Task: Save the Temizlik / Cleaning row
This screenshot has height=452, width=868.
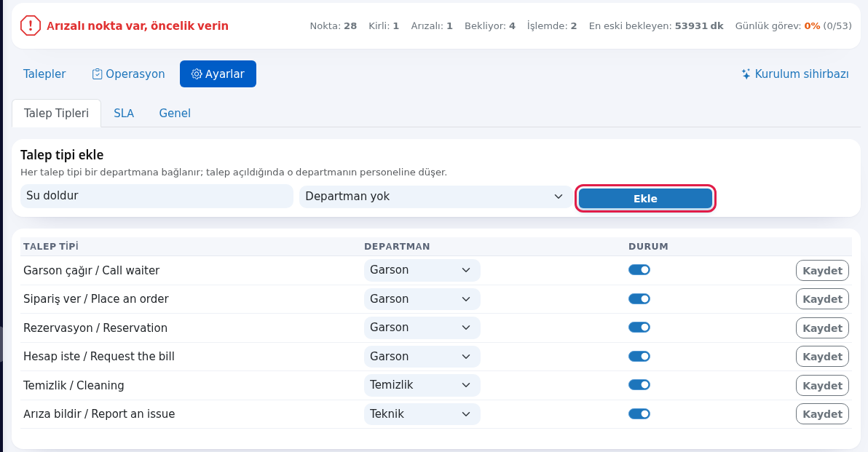Action: pos(822,386)
